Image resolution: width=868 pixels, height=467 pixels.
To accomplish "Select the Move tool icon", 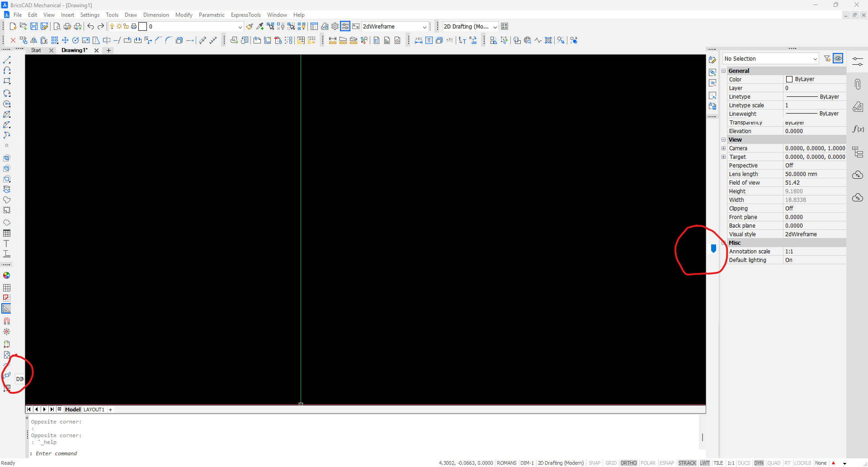I will pyautogui.click(x=65, y=41).
